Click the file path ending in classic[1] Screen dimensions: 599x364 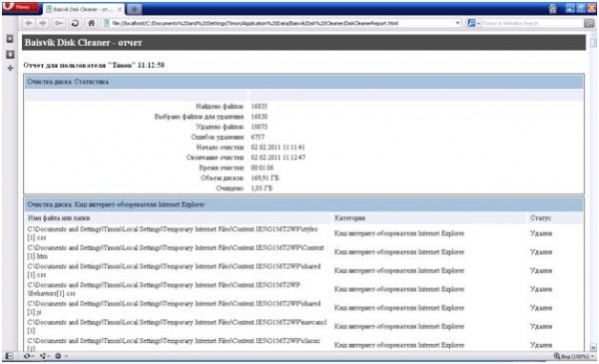point(174,344)
